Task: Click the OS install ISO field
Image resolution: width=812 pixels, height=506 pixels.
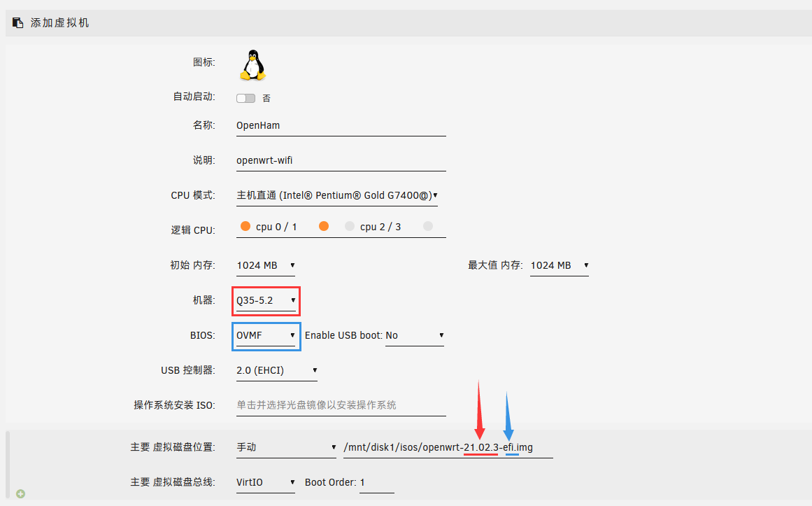Action: (341, 405)
